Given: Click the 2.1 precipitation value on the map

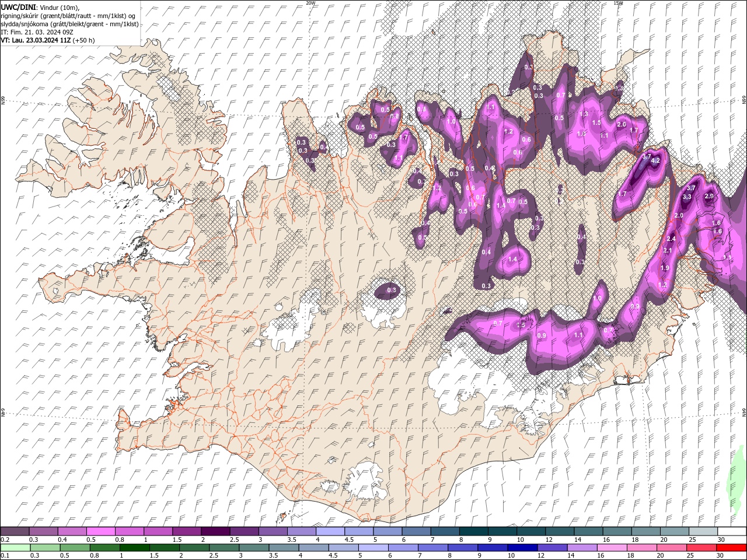Looking at the screenshot, I should (x=668, y=251).
